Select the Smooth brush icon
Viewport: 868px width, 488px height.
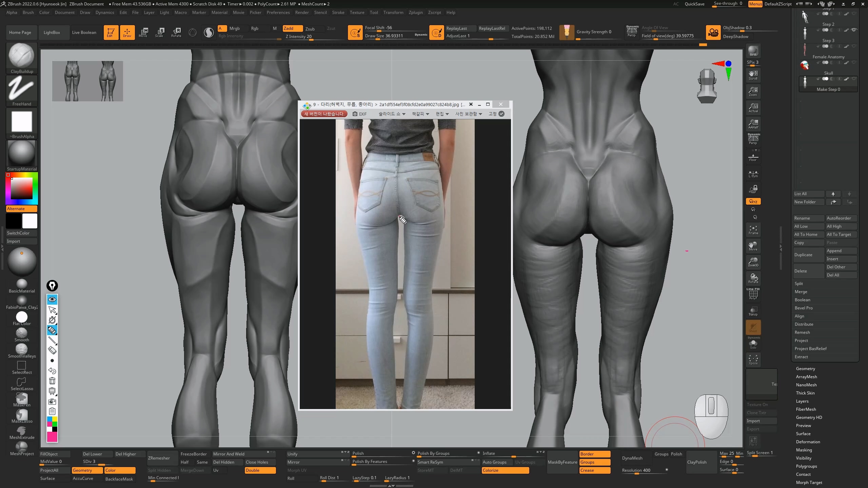tap(21, 333)
